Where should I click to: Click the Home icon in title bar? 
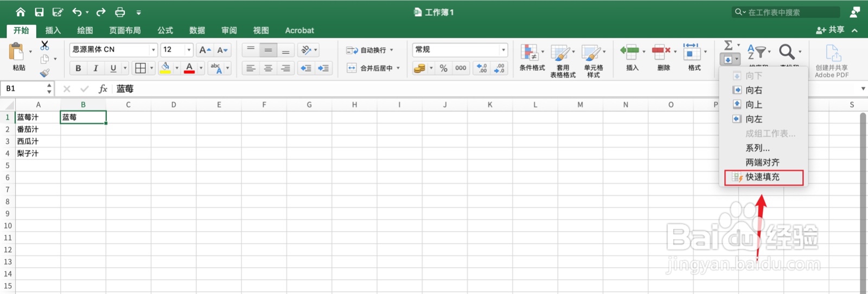pyautogui.click(x=21, y=12)
